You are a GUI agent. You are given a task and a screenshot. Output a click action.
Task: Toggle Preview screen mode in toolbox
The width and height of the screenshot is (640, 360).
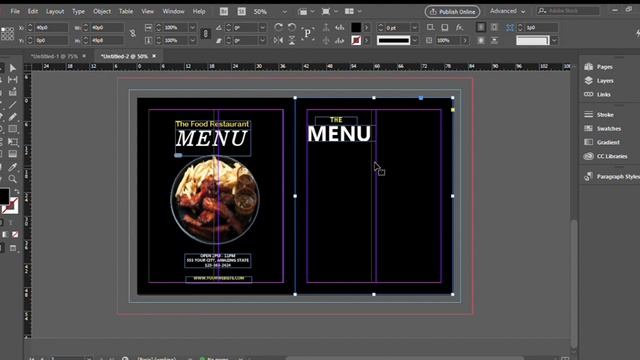tap(13, 248)
